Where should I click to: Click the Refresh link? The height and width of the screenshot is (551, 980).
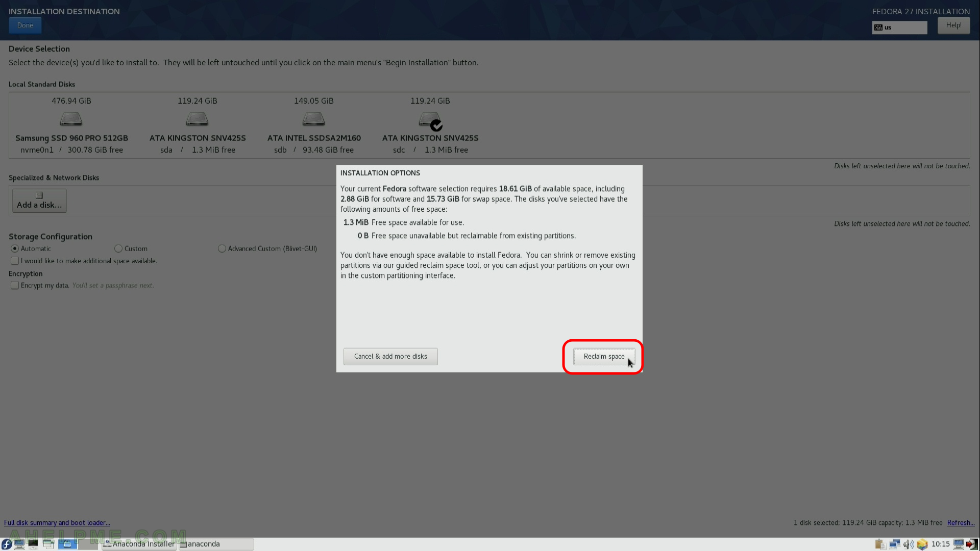tap(961, 523)
